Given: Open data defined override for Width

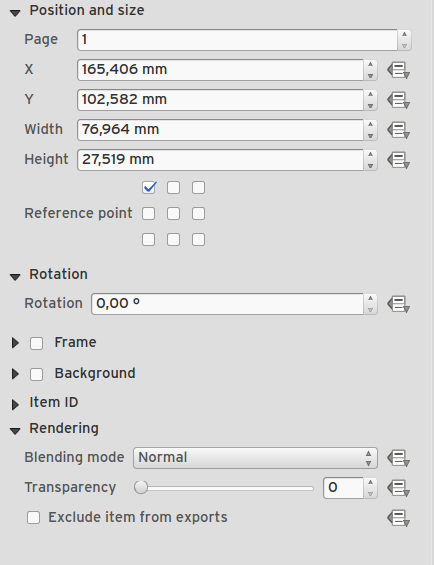Looking at the screenshot, I should coord(398,130).
